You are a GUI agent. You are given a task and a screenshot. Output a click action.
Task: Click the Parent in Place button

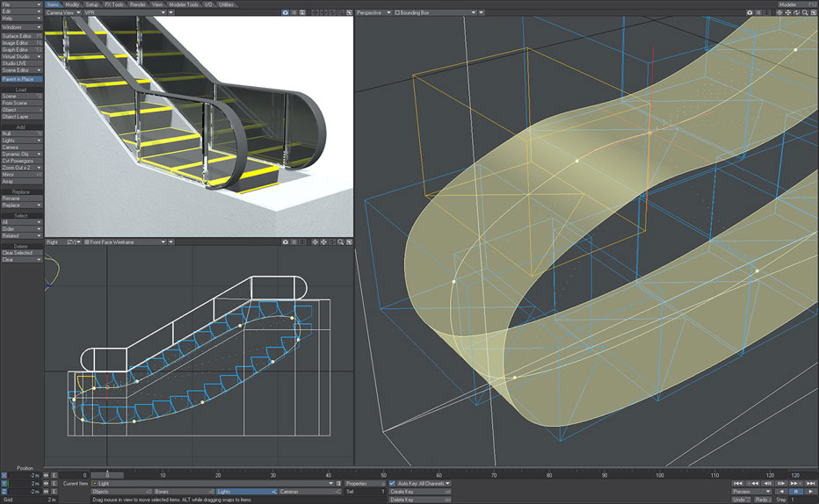tap(21, 79)
